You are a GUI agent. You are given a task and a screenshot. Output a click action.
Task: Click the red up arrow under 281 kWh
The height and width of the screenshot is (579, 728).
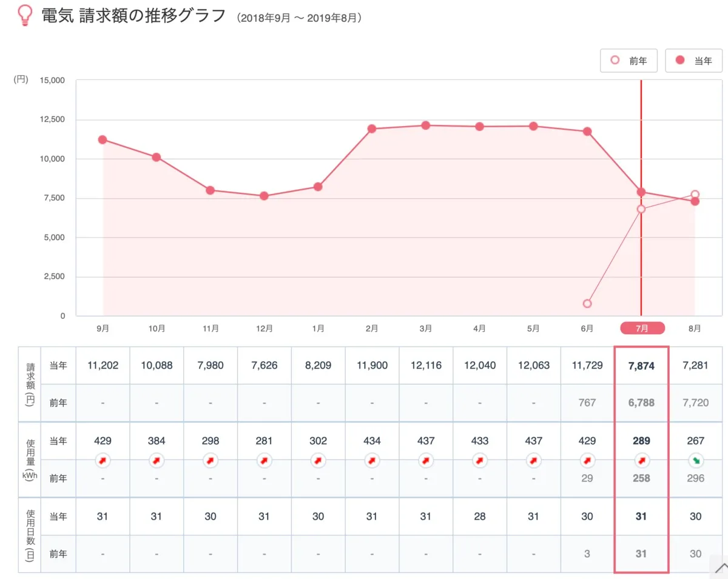click(x=265, y=461)
